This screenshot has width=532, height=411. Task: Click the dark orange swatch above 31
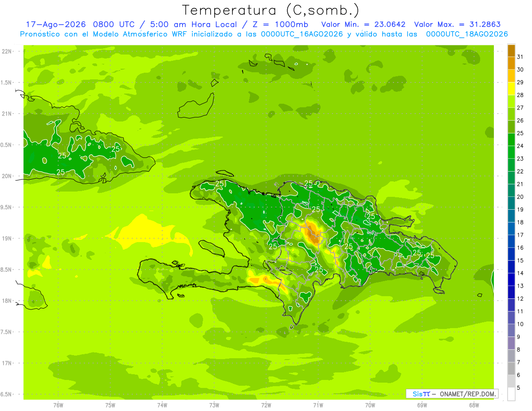tap(511, 51)
